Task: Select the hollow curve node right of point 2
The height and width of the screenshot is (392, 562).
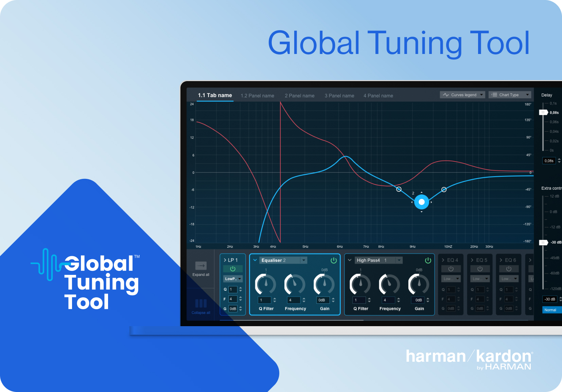Action: click(444, 189)
